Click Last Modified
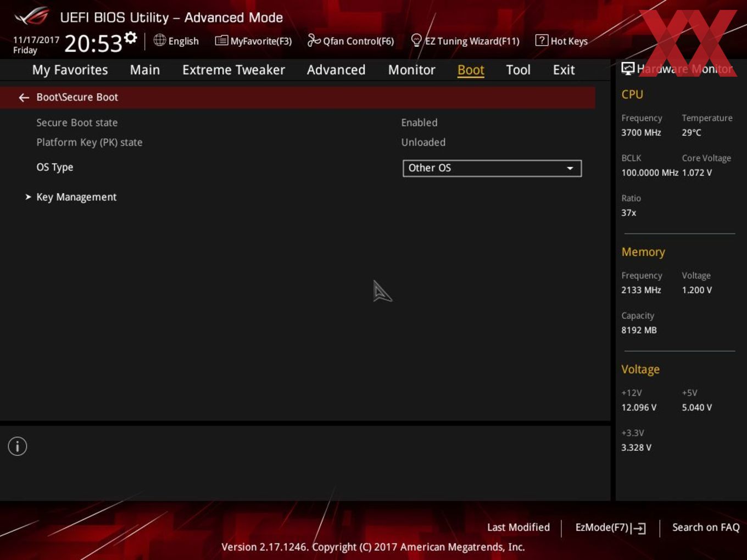The image size is (747, 560). tap(519, 527)
